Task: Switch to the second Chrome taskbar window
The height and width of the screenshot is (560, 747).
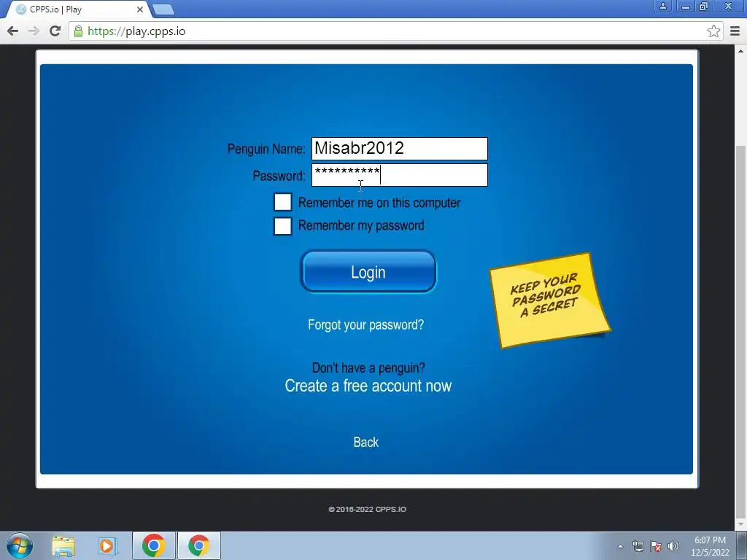Action: (x=199, y=545)
